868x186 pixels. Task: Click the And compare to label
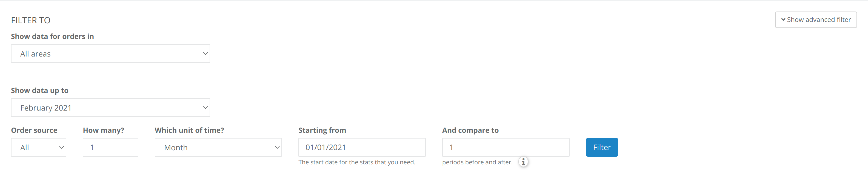click(470, 130)
